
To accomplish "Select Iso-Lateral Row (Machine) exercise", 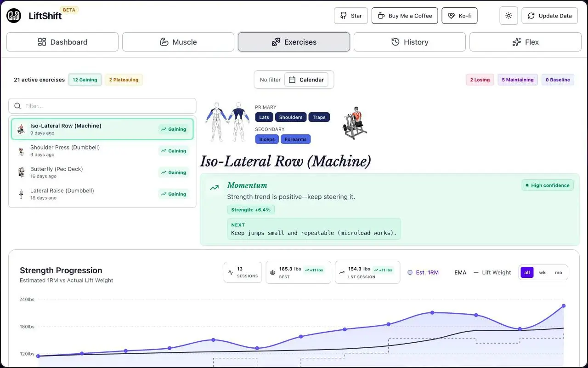I will pos(102,129).
